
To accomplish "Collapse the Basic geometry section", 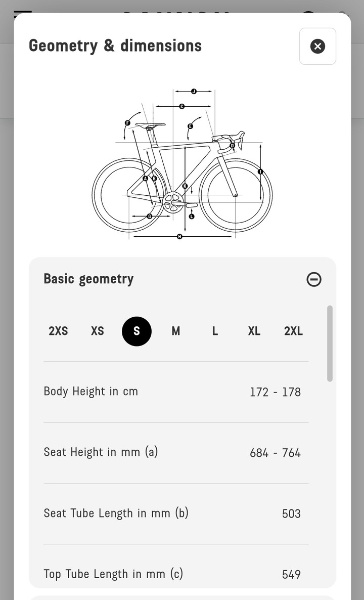I will (313, 279).
